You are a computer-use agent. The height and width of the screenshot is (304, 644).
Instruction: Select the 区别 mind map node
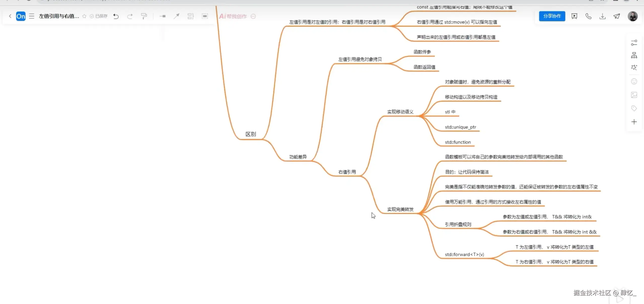click(251, 134)
